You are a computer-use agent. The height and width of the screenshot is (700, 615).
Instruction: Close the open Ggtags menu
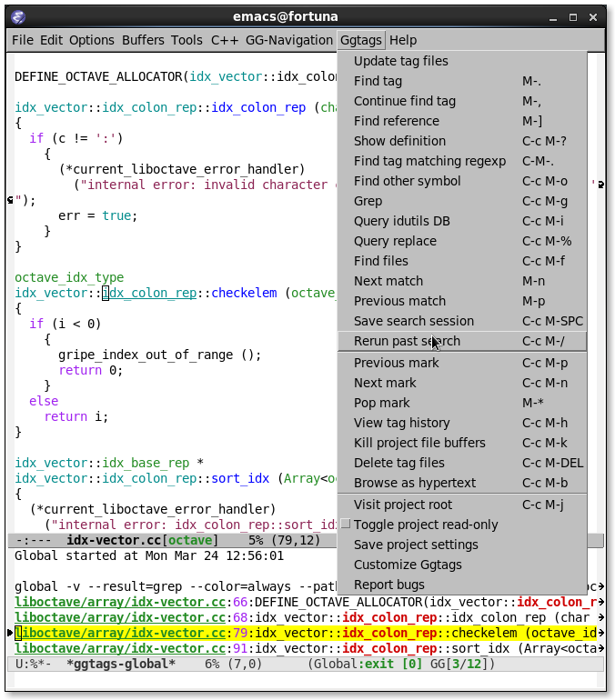pyautogui.click(x=361, y=40)
